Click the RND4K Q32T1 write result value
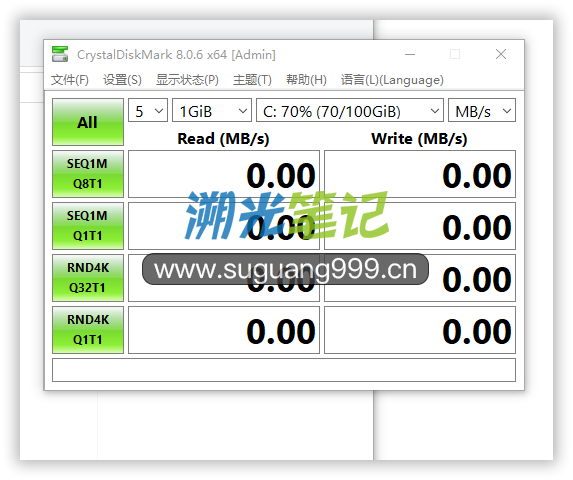Image resolution: width=573 pixels, height=480 pixels. point(420,278)
